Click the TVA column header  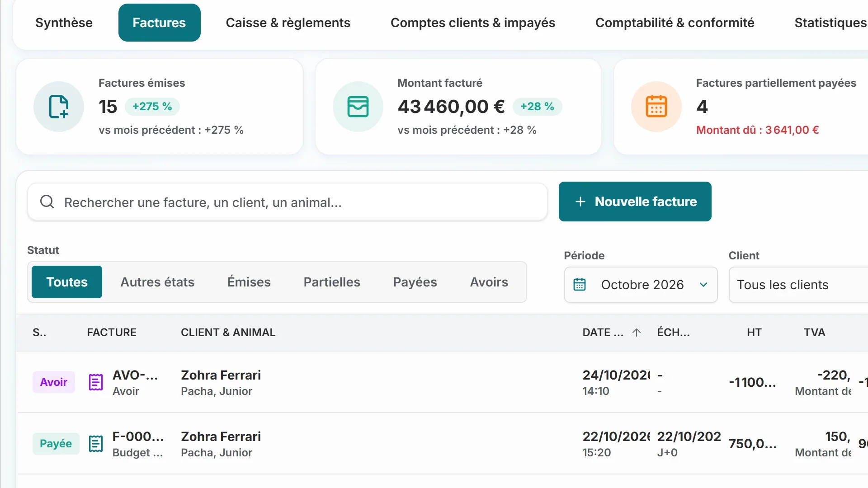814,333
